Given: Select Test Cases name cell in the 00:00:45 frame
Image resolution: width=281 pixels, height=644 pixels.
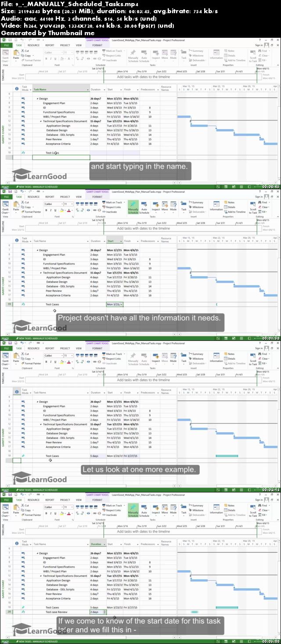Looking at the screenshot, I should [61, 152].
